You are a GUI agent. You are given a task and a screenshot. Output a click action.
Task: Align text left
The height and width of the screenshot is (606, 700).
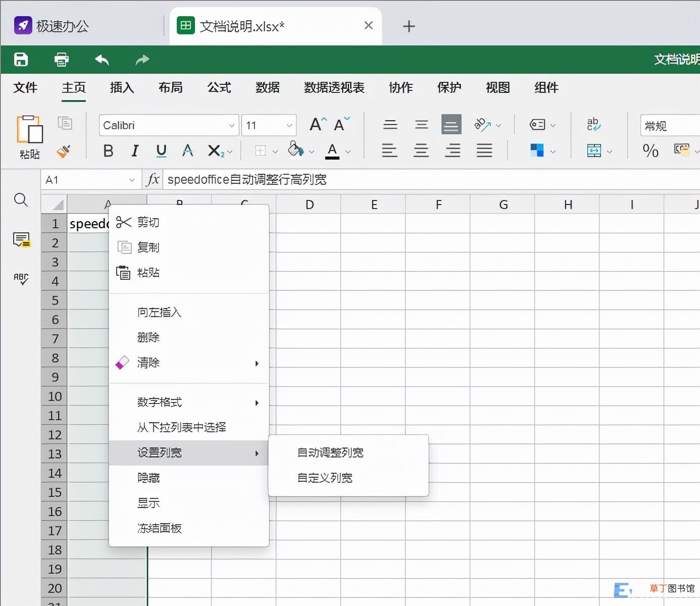tap(389, 150)
